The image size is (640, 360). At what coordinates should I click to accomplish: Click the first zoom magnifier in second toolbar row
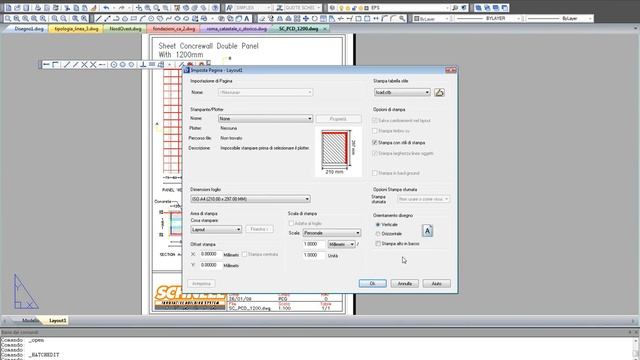point(8,18)
